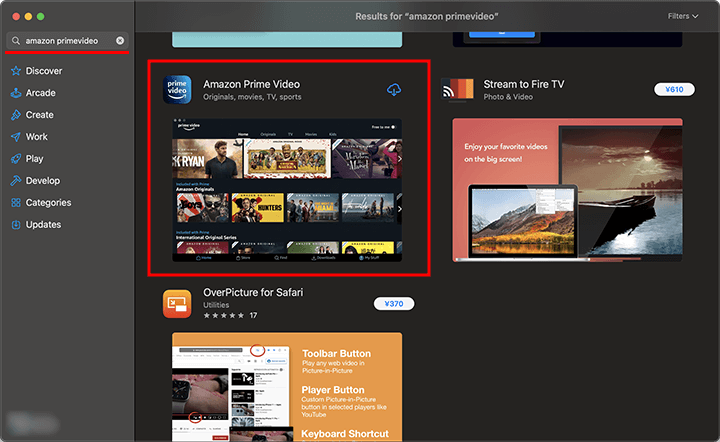Click the results title 'Results for amazon primevideo'
This screenshot has width=720, height=442.
tap(427, 17)
